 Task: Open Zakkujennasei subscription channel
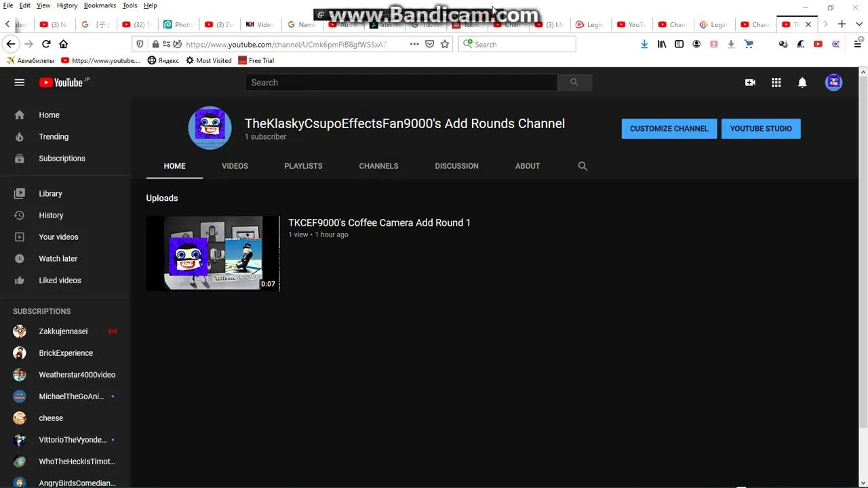click(x=65, y=331)
